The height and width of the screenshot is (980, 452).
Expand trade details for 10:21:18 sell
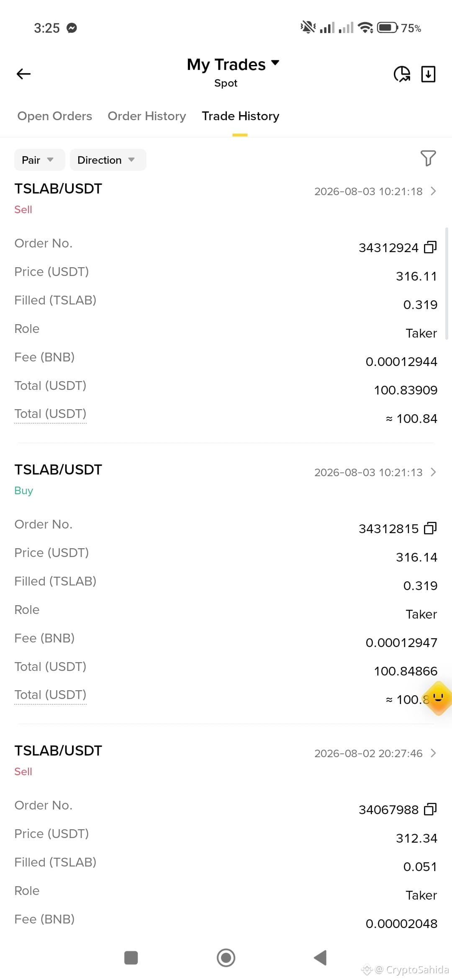[x=434, y=191]
